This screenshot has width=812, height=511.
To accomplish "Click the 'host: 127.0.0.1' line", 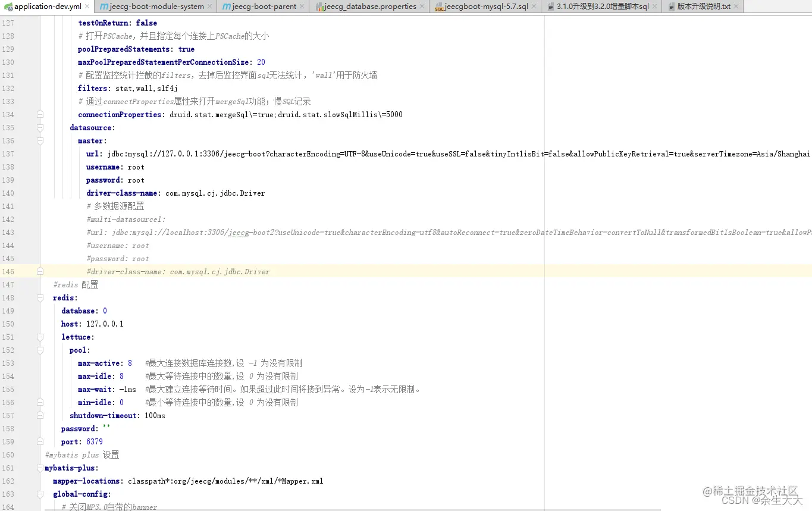I will click(x=92, y=324).
